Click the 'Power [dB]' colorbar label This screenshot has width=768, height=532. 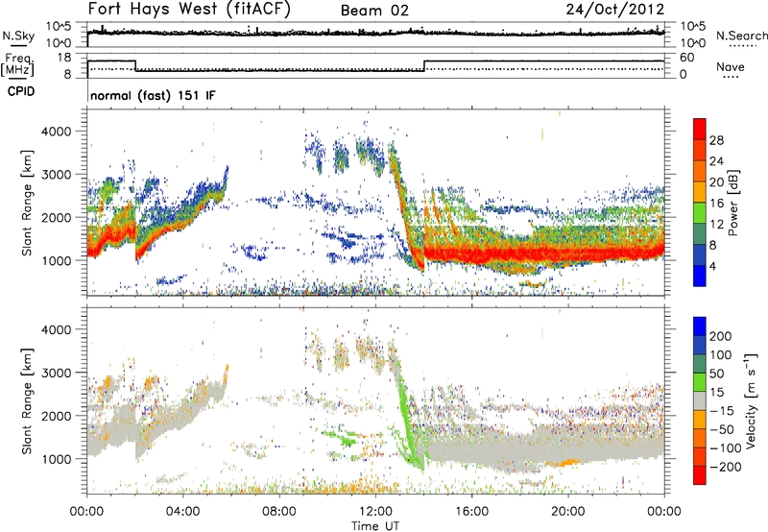[732, 203]
